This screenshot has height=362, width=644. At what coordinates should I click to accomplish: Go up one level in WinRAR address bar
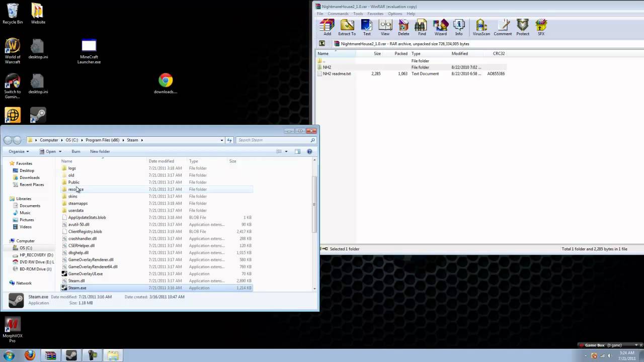click(x=322, y=44)
